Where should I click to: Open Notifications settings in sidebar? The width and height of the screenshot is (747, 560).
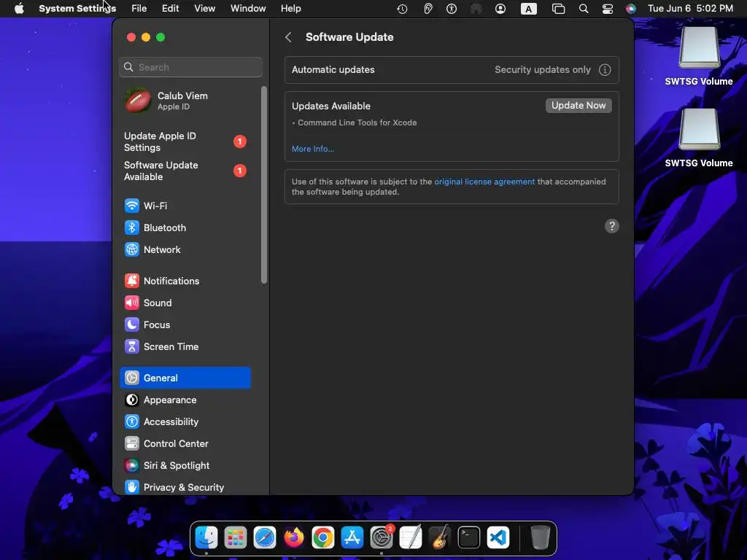click(x=185, y=281)
